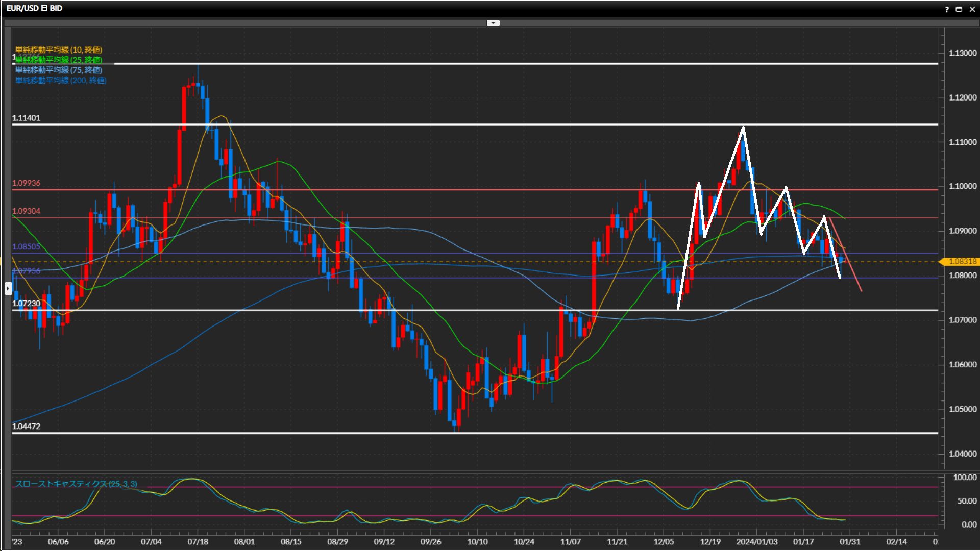The width and height of the screenshot is (980, 551).
Task: Click the 200-period moving average legend
Action: pos(61,80)
